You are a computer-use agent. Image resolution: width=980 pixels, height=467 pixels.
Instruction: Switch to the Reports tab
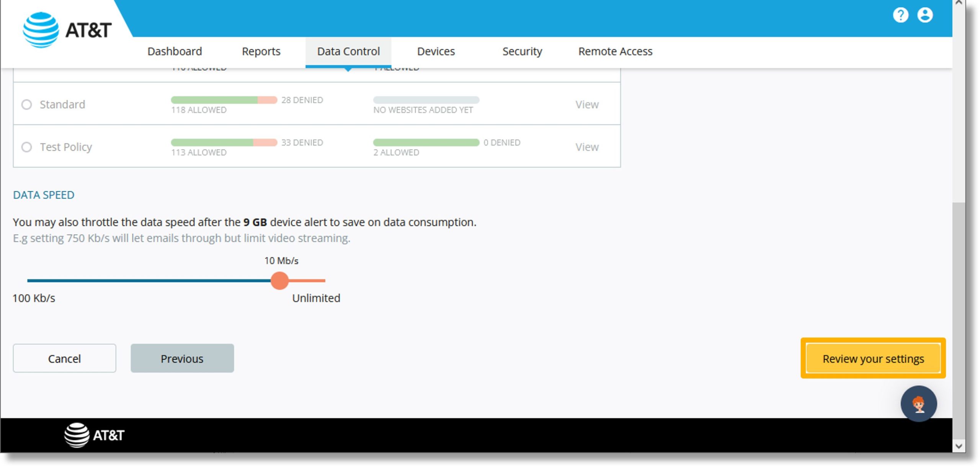[262, 50]
